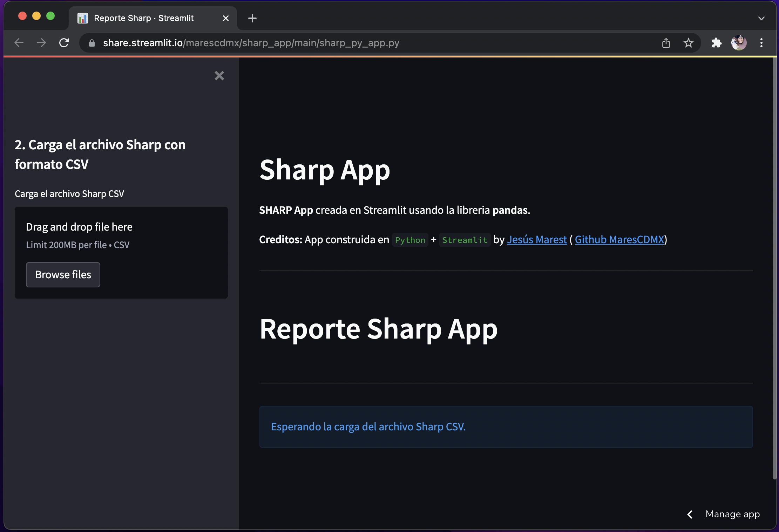Click the green 'Streamlit' code tag
The width and height of the screenshot is (779, 532).
click(465, 240)
